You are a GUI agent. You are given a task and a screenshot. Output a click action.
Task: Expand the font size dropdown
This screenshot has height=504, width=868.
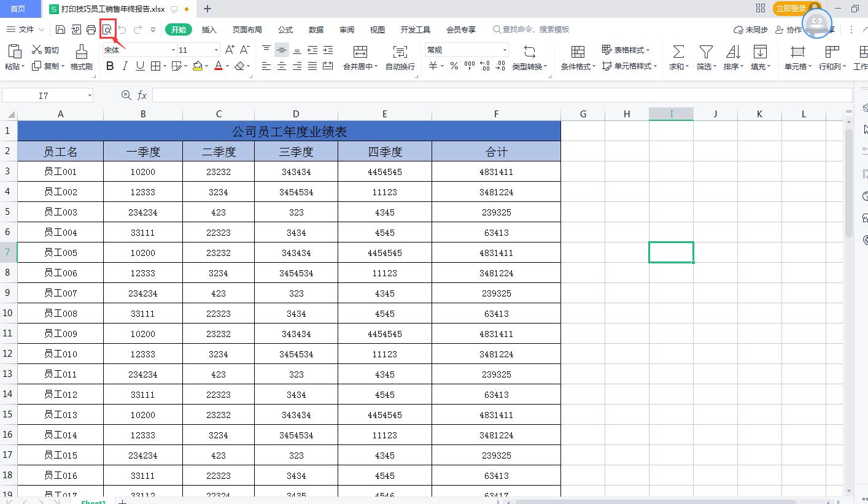[216, 50]
